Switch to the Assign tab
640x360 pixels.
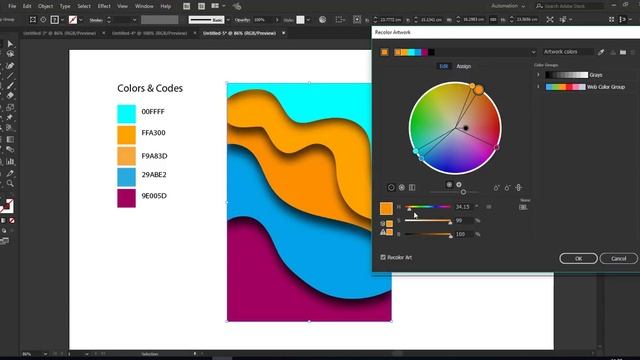click(x=464, y=66)
